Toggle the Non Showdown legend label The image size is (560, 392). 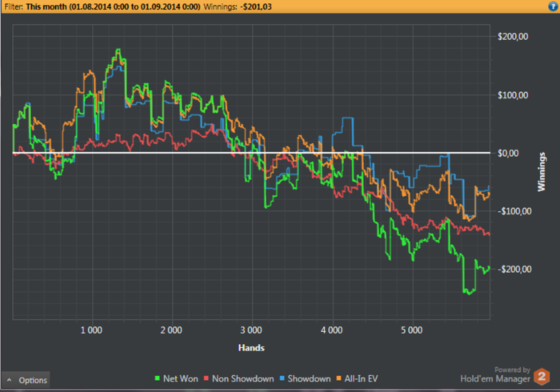coord(243,378)
